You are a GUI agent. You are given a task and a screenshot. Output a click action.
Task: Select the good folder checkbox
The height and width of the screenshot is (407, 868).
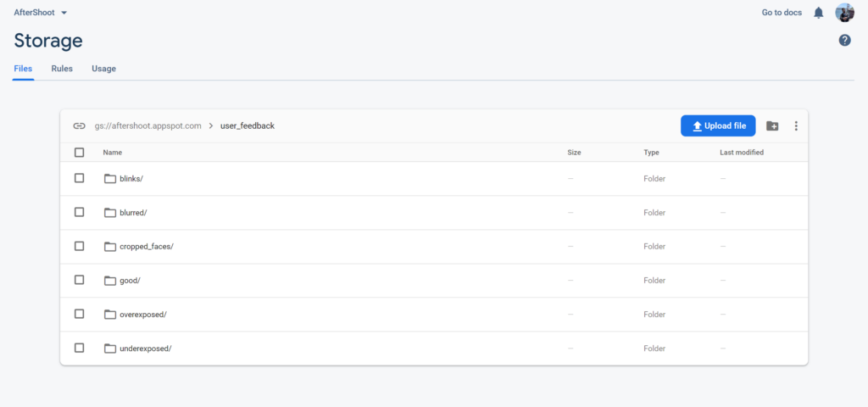pos(79,280)
